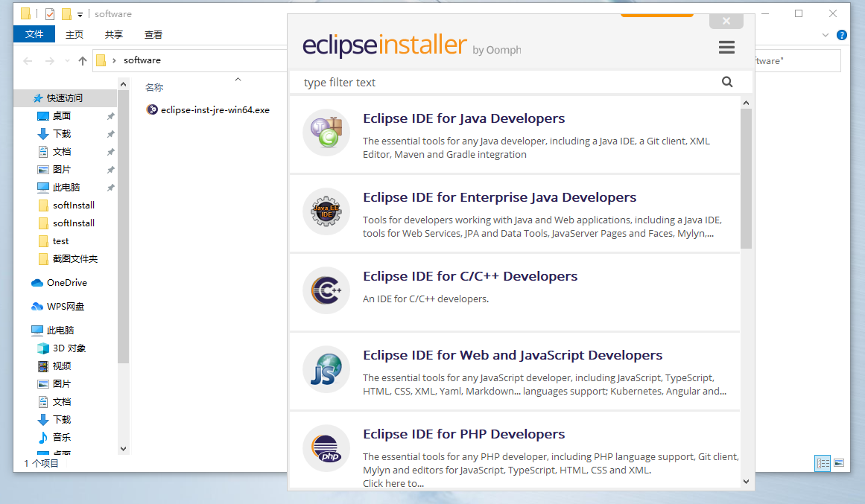Click the Java EE IDE gear icon
The image size is (865, 504).
[x=326, y=211]
